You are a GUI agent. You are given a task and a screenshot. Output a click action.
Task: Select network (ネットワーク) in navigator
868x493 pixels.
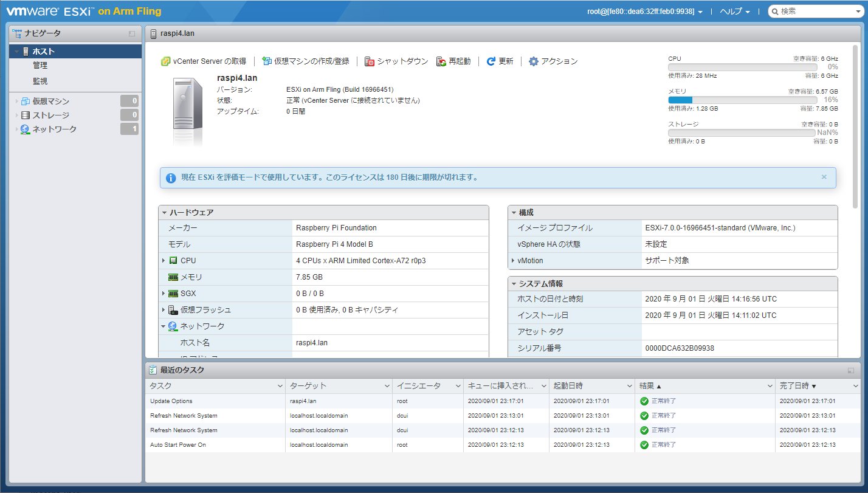click(x=55, y=129)
